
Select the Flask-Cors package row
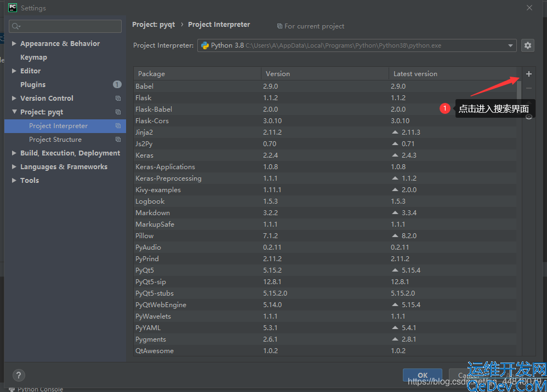pos(325,120)
